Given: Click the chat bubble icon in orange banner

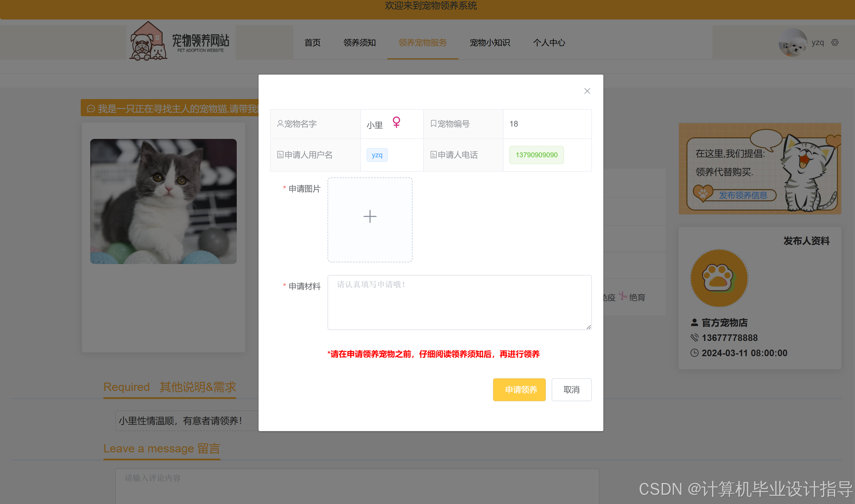Looking at the screenshot, I should point(91,109).
